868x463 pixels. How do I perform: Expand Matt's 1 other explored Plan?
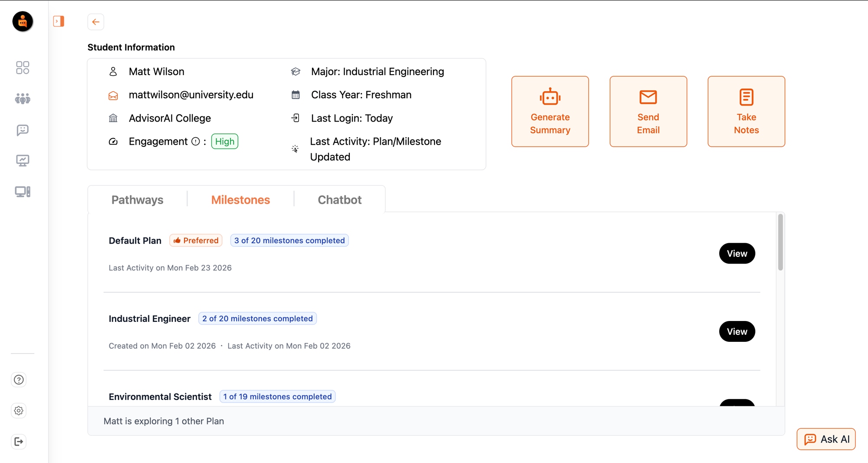163,421
